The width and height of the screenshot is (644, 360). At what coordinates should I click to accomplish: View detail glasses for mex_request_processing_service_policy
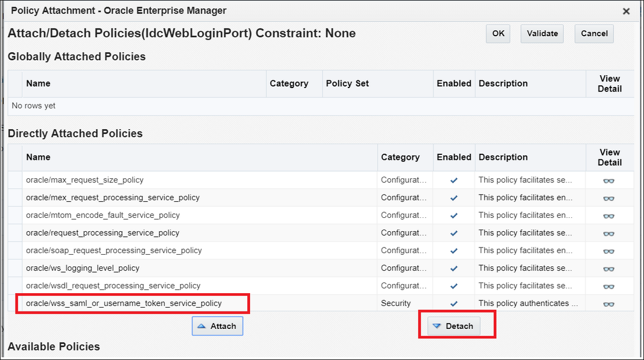pyautogui.click(x=609, y=198)
